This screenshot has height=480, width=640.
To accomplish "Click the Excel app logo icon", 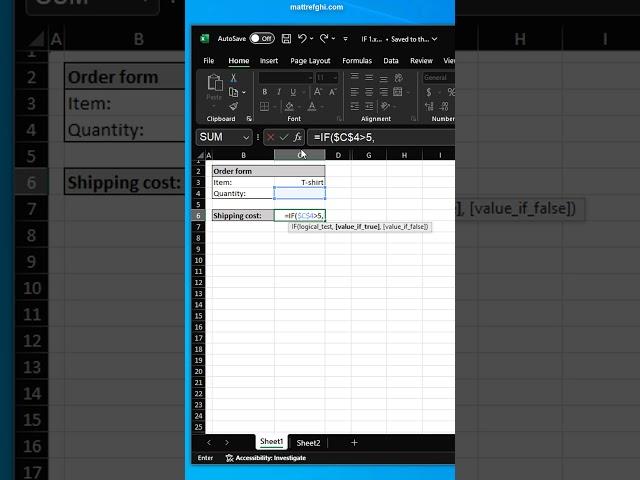I will [205, 39].
